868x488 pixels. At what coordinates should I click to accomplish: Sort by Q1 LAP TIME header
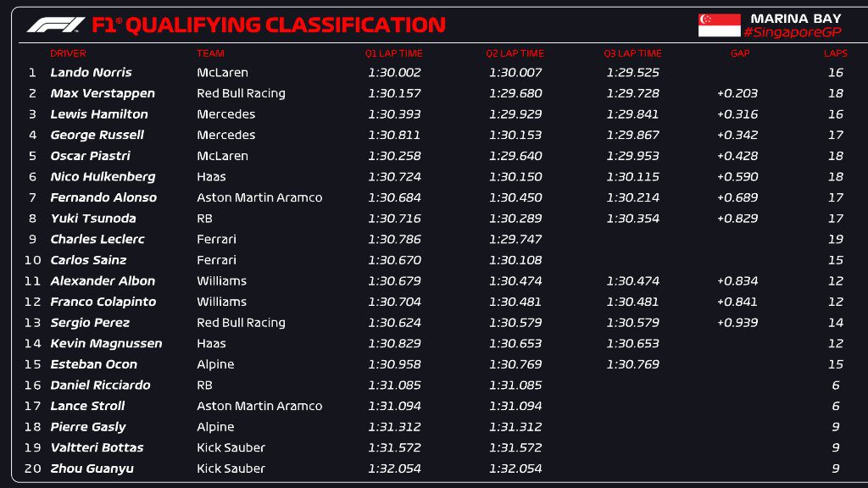[393, 53]
